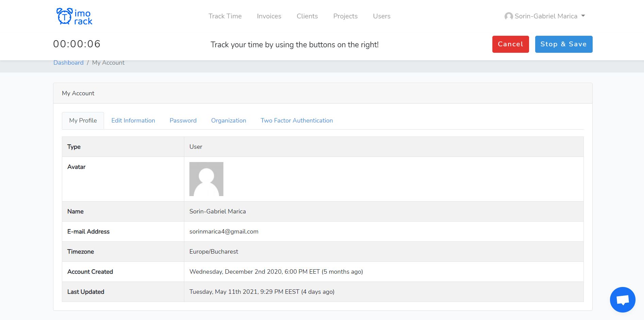This screenshot has width=644, height=320.
Task: Click the avatar placeholder image in profile table
Action: point(206,179)
